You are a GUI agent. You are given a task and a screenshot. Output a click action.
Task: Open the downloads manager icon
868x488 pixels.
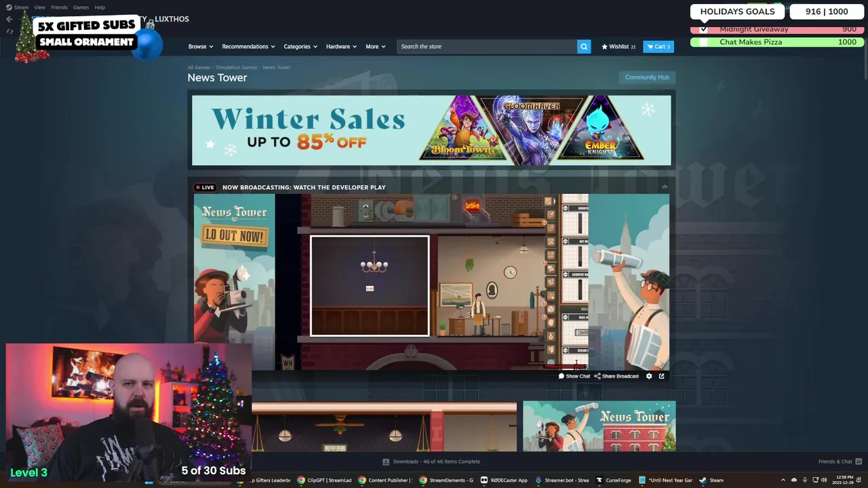pyautogui.click(x=386, y=462)
